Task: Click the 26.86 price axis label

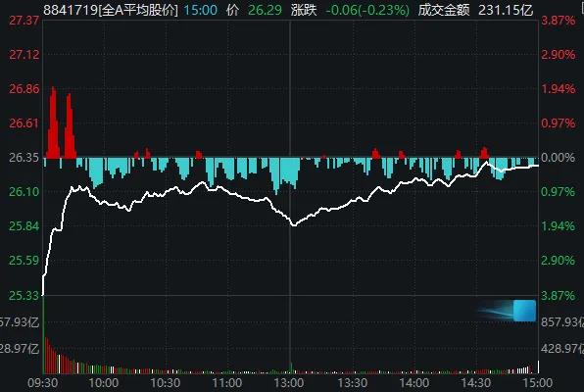Action: coord(24,88)
